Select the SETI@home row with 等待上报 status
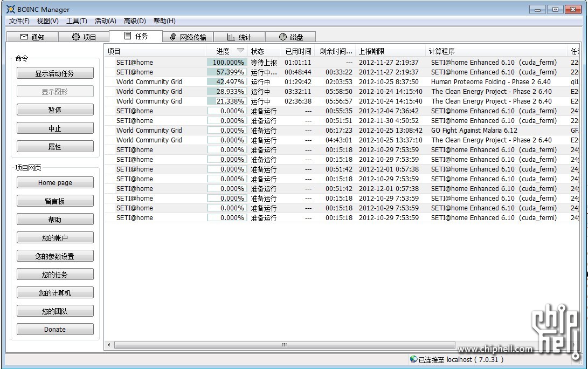This screenshot has width=588, height=369. (x=342, y=63)
